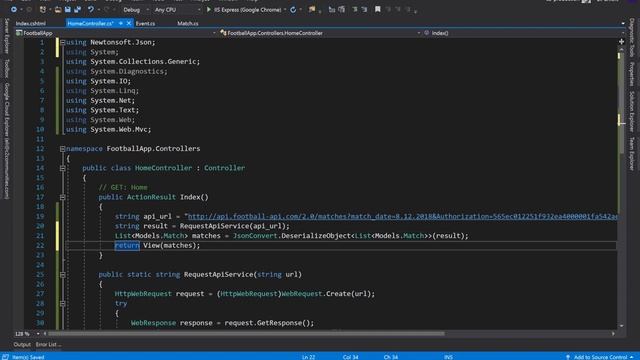Increase line indent via toolbar icon

364,9
